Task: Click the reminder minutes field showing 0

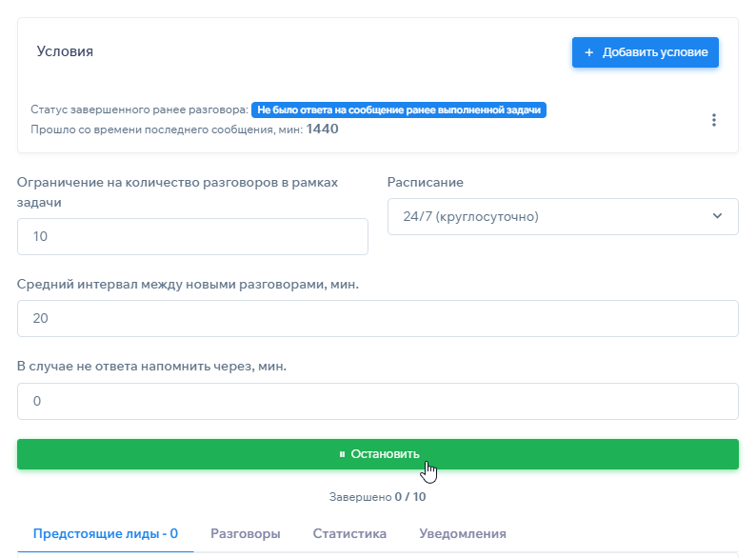Action: pos(377,401)
